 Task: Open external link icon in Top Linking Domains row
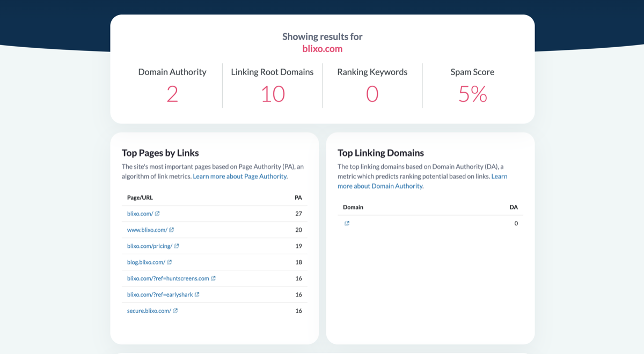[347, 223]
